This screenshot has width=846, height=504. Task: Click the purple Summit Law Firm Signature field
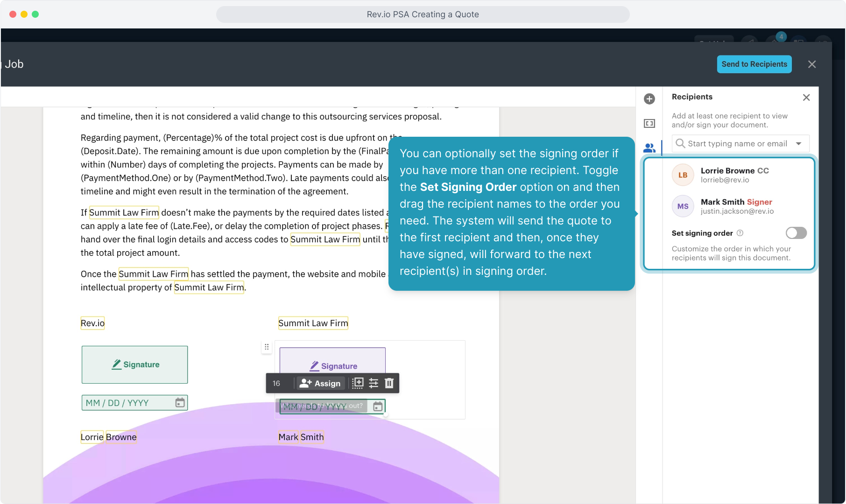pos(332,360)
